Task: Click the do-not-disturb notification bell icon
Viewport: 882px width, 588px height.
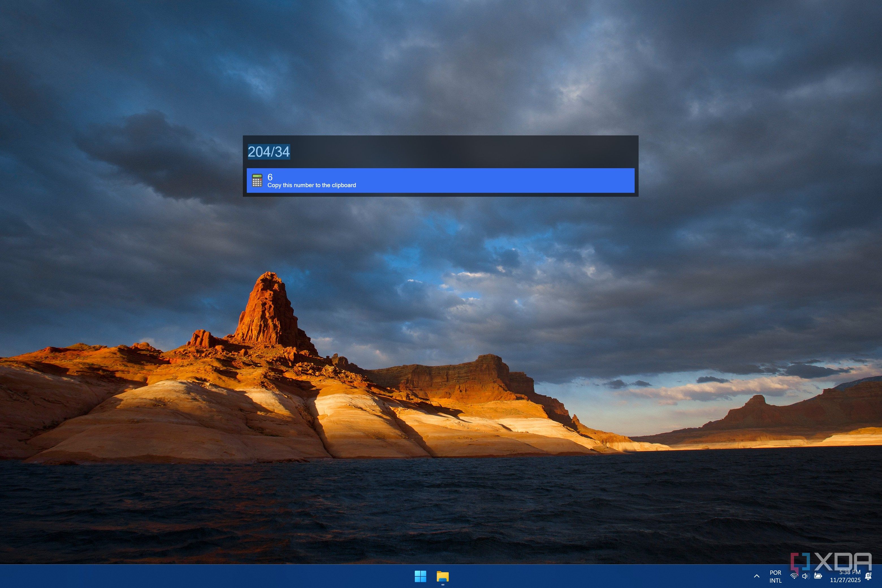Action: pyautogui.click(x=868, y=576)
